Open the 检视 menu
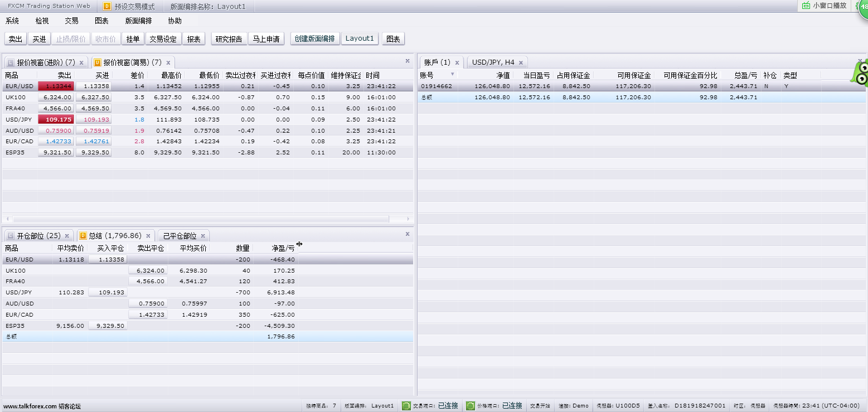Viewport: 868px width, 412px height. (x=42, y=21)
